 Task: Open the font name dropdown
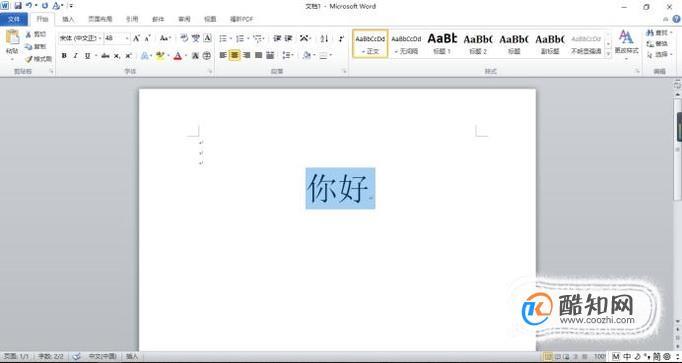pyautogui.click(x=81, y=38)
